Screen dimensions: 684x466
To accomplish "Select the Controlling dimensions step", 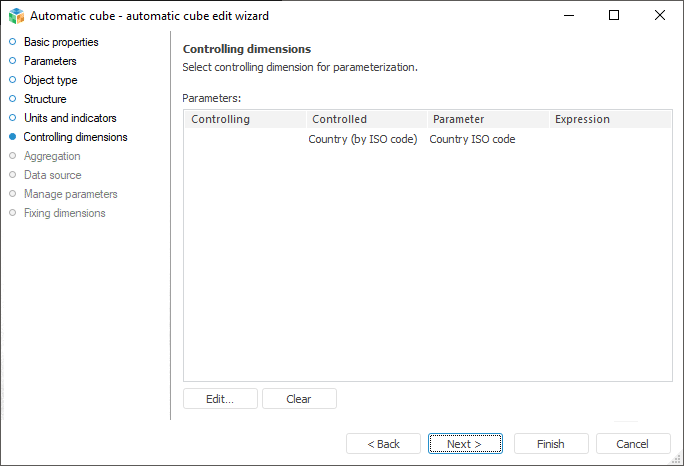I will pyautogui.click(x=75, y=137).
